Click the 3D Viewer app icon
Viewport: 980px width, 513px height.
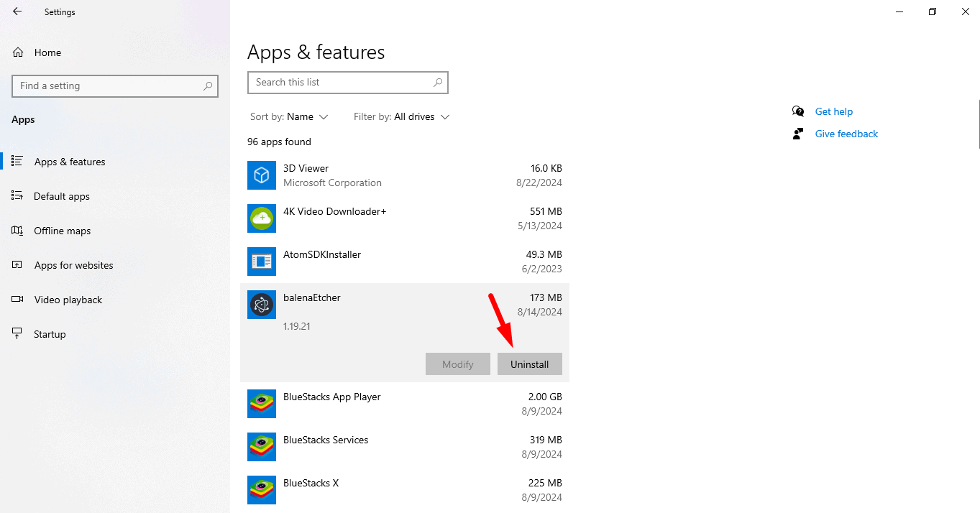(x=262, y=175)
